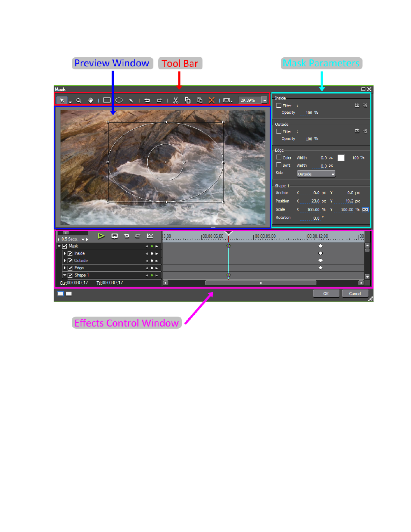The height and width of the screenshot is (532, 411).
Task: Open the Outside filter settings icon
Action: pyautogui.click(x=365, y=131)
